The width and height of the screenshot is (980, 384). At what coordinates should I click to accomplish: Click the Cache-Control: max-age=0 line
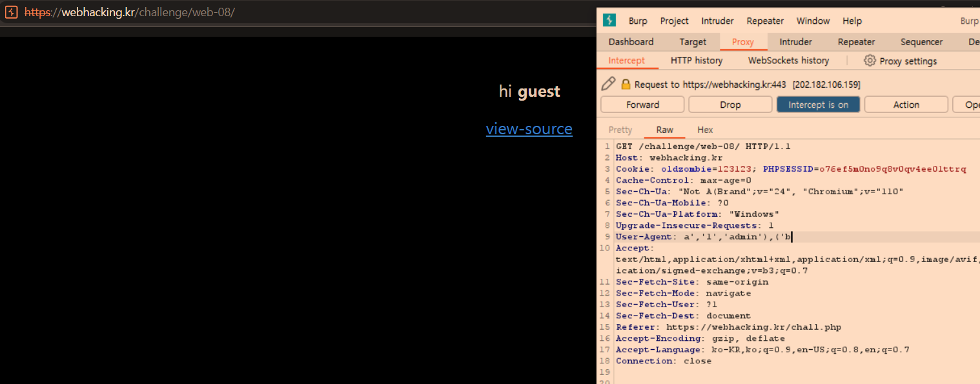[x=683, y=180]
